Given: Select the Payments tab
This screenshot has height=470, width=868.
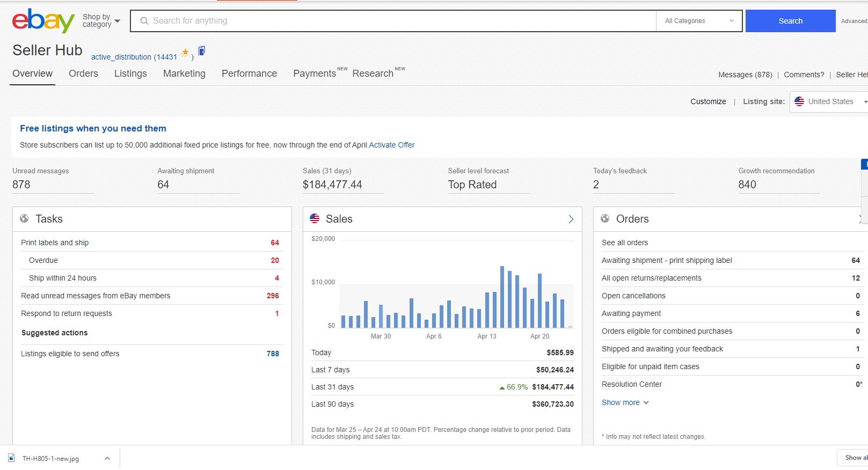Looking at the screenshot, I should click(x=315, y=74).
